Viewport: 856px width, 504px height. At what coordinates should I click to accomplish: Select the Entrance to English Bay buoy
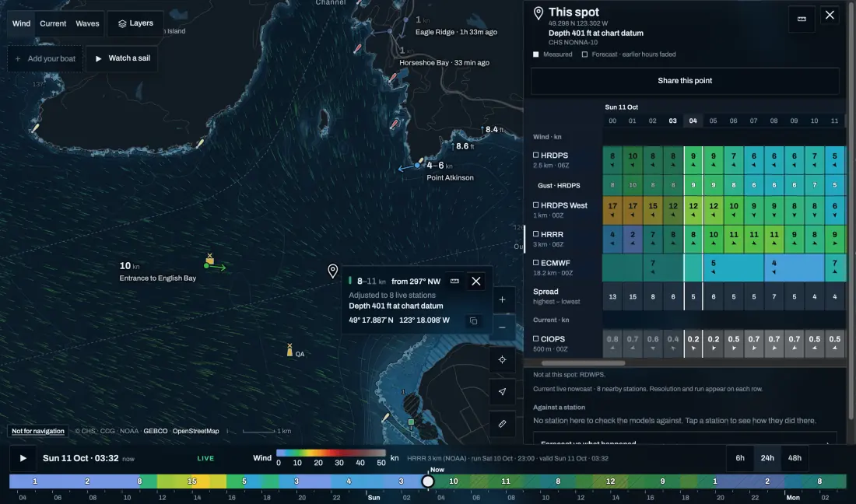click(x=209, y=260)
